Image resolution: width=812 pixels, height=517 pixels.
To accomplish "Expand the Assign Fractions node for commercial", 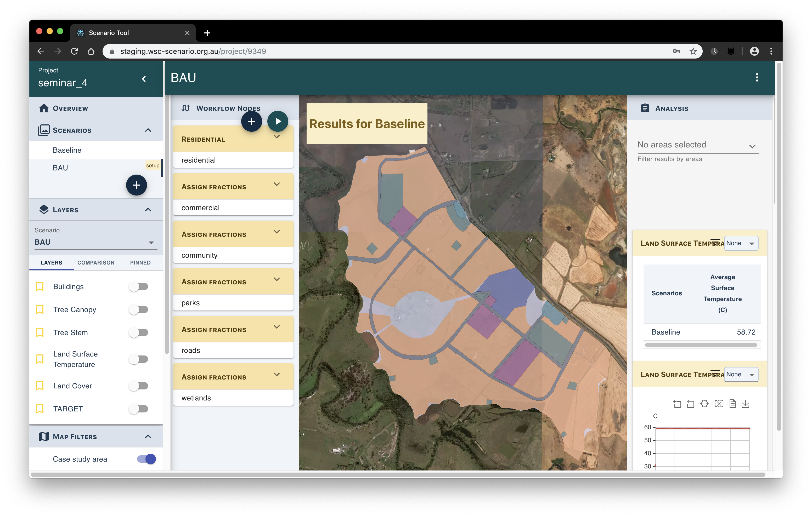I will (x=277, y=184).
